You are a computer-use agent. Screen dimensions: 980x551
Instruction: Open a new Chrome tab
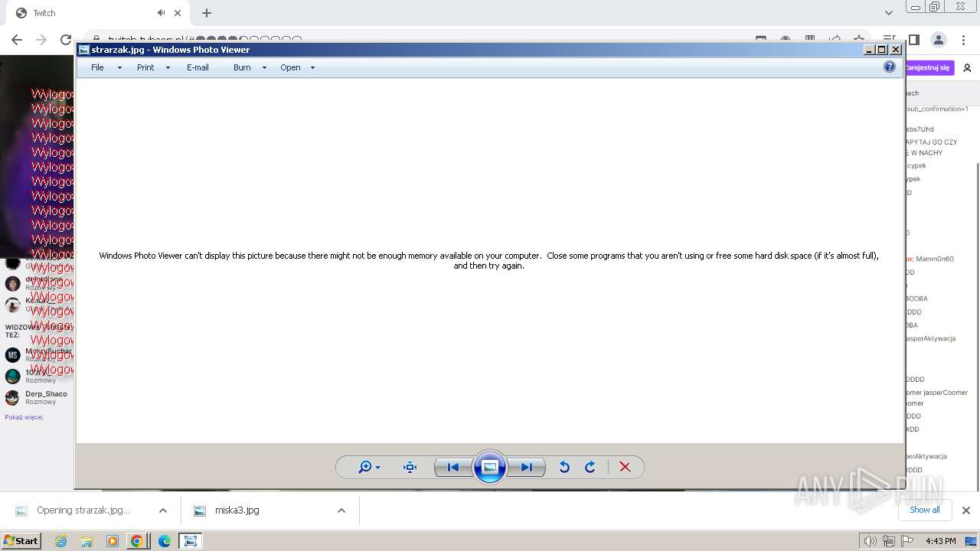point(207,13)
